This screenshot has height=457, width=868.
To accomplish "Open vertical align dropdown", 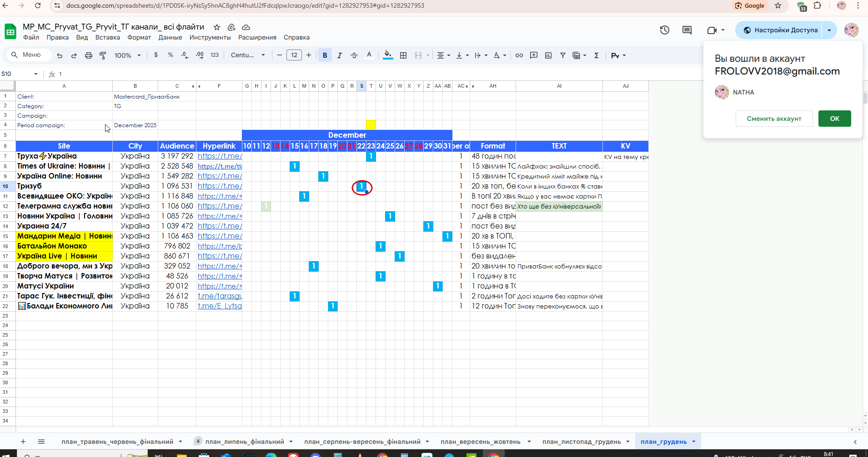I will coord(462,55).
